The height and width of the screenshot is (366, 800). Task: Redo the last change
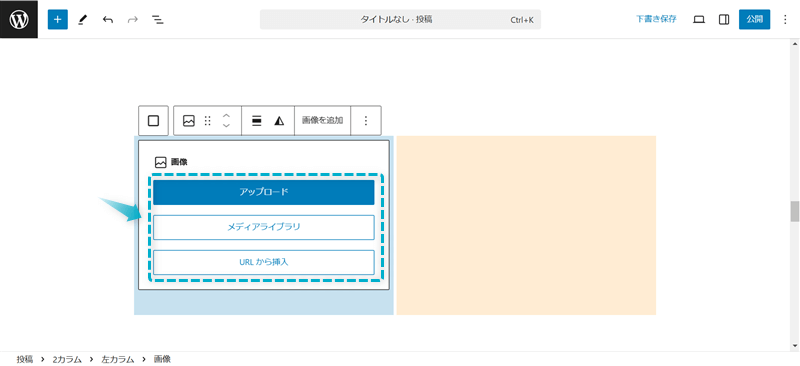133,20
